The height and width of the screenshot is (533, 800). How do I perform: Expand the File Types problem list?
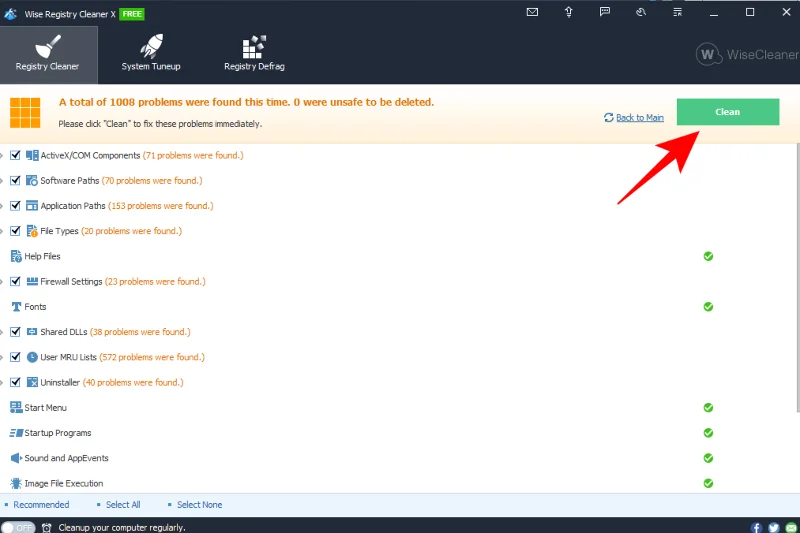[x=3, y=231]
